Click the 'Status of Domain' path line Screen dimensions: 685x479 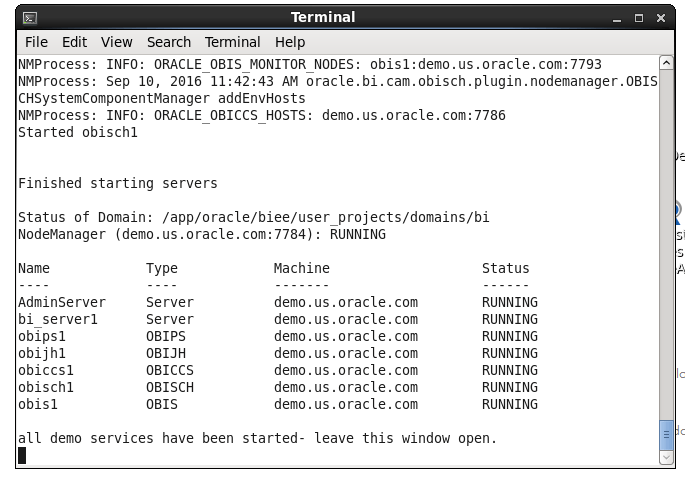point(253,217)
